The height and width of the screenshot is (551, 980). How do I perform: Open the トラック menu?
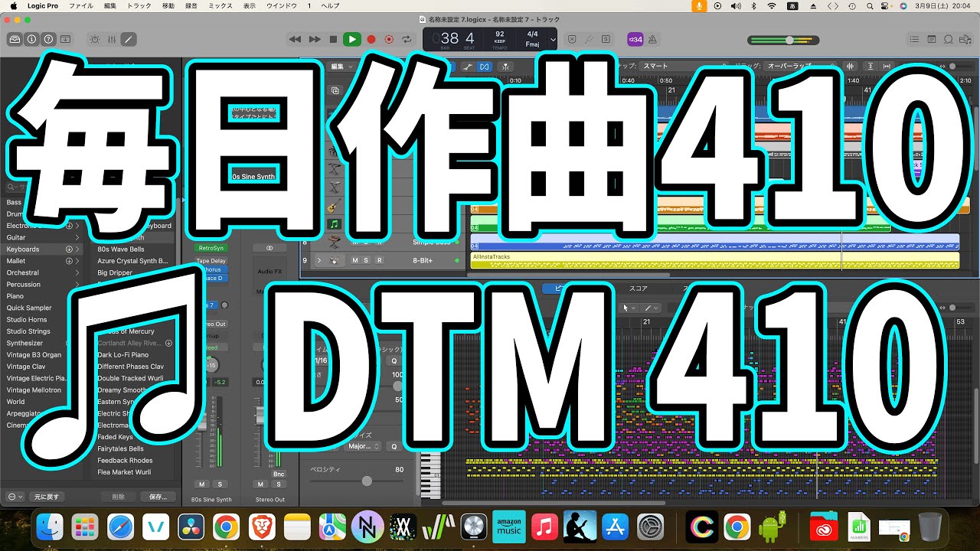coord(139,5)
